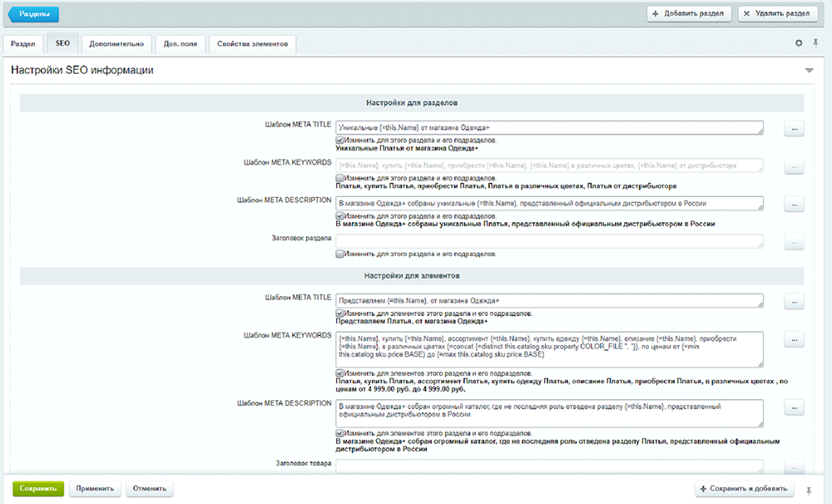Image resolution: width=832 pixels, height=504 pixels.
Task: Click the Удалить раздел button
Action: pos(777,13)
